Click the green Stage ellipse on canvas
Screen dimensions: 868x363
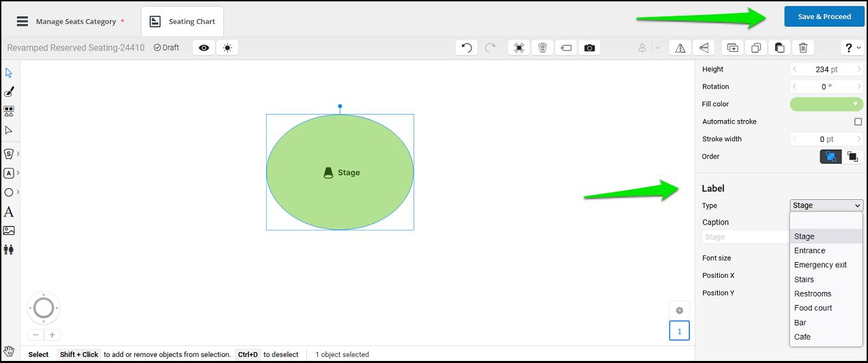coord(340,172)
